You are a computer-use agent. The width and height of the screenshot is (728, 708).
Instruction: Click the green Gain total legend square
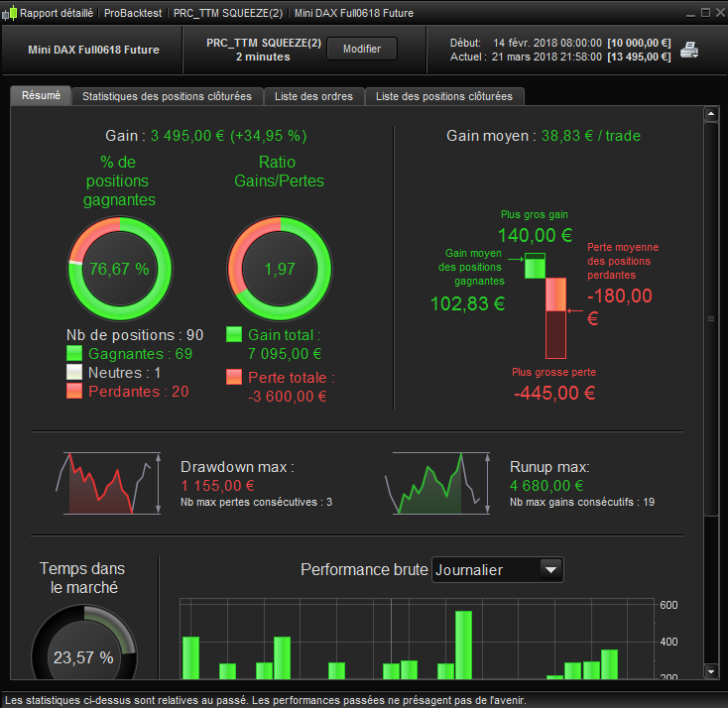click(x=234, y=335)
